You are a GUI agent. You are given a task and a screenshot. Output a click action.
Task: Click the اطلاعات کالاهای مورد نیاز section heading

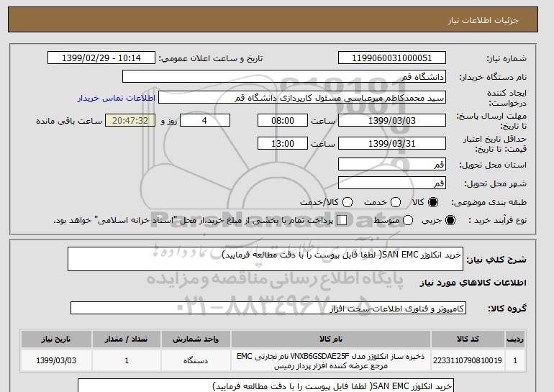[473, 283]
